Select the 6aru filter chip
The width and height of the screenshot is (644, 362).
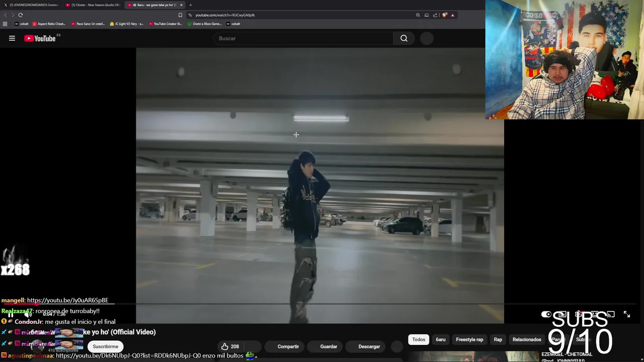click(441, 339)
